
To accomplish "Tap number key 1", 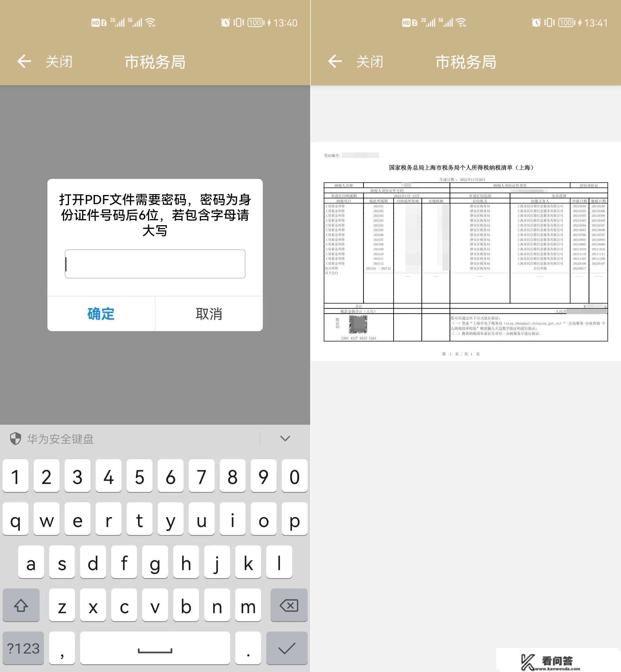I will [x=16, y=476].
